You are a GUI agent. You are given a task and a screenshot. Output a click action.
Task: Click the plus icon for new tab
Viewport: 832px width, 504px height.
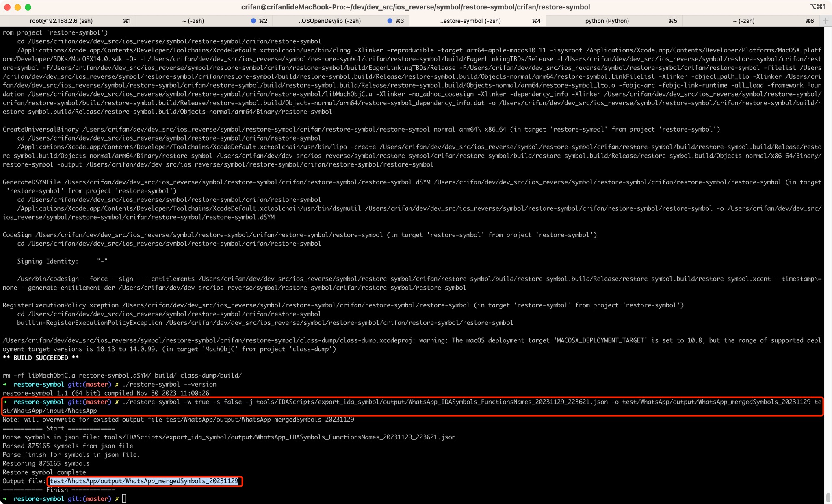point(825,21)
